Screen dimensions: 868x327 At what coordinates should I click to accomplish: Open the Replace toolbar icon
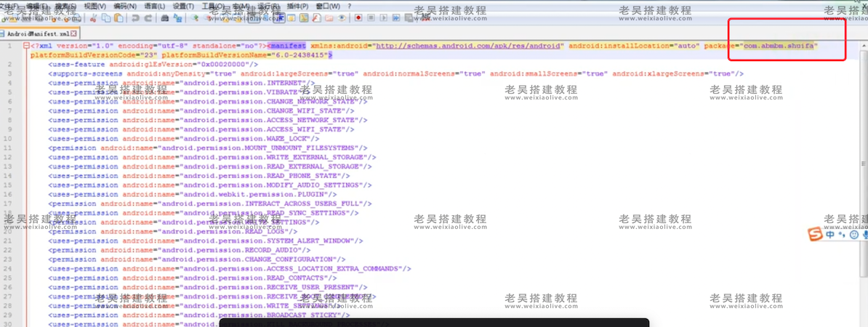pyautogui.click(x=177, y=18)
